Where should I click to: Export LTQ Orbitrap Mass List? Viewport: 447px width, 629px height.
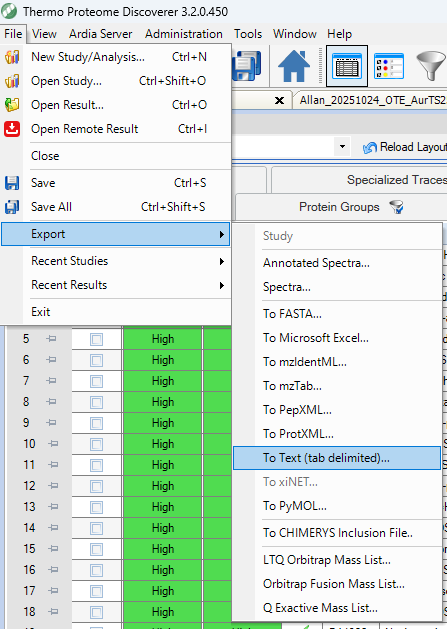point(337,560)
